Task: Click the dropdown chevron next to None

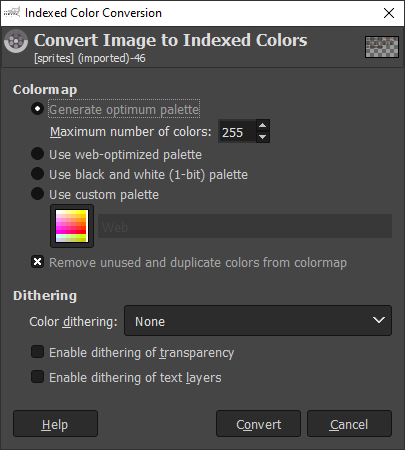Action: 379,320
